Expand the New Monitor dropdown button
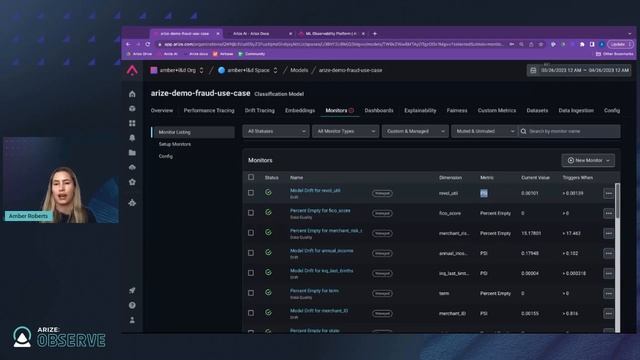The width and height of the screenshot is (640, 360). pos(588,160)
